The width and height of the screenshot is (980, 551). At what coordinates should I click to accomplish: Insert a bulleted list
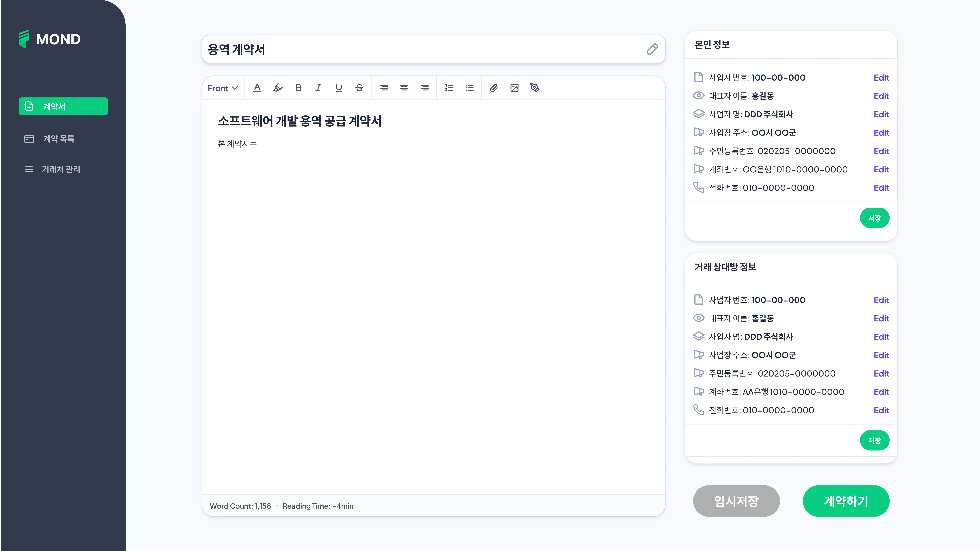tap(469, 88)
